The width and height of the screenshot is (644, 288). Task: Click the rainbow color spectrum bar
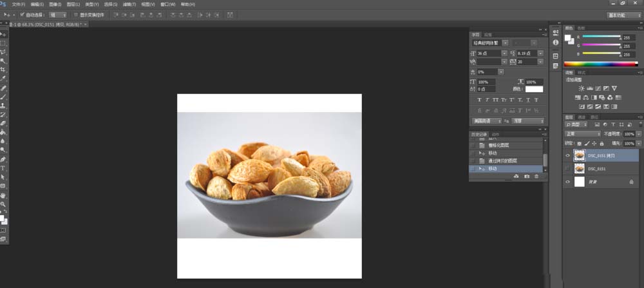(x=600, y=64)
